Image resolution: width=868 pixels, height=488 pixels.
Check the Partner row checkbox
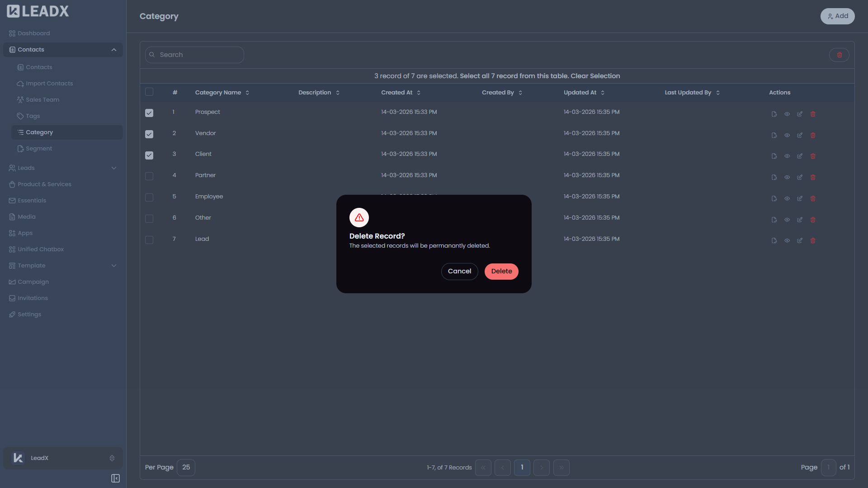149,176
